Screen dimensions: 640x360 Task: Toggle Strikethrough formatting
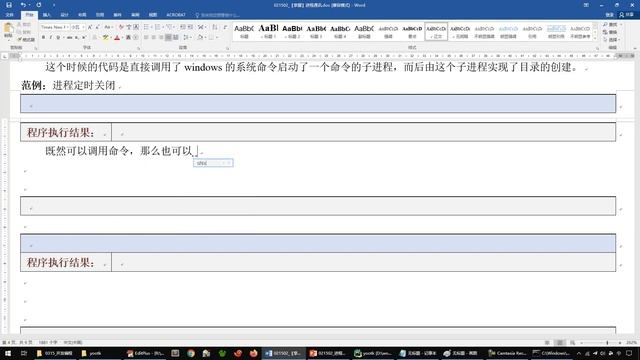point(69,38)
